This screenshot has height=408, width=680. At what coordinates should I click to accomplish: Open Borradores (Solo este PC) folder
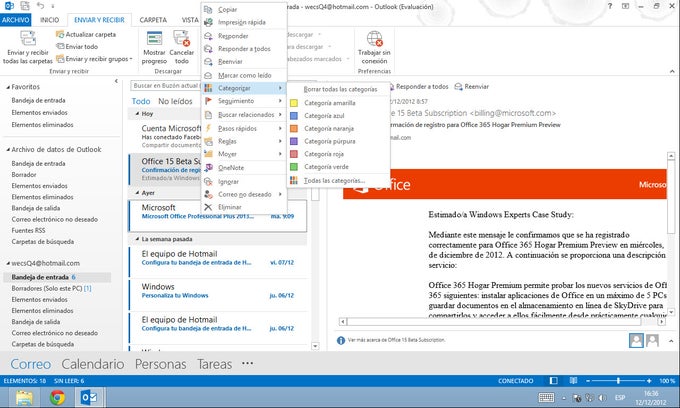[x=51, y=288]
